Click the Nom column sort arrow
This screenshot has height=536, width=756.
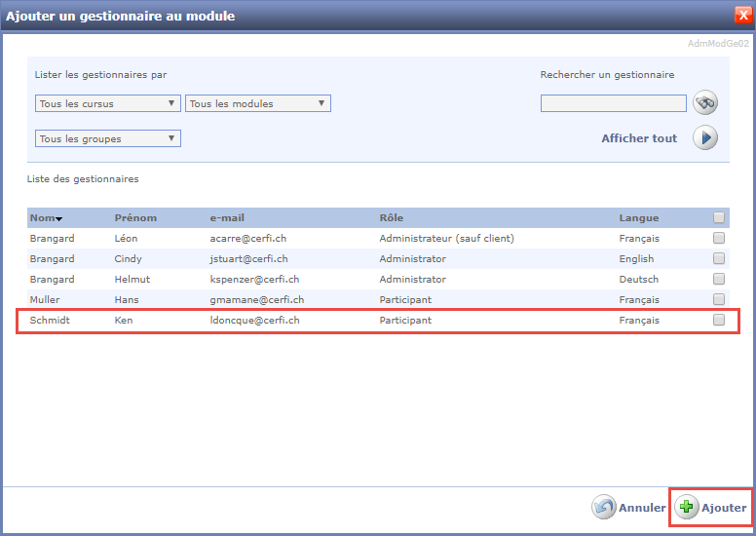59,219
